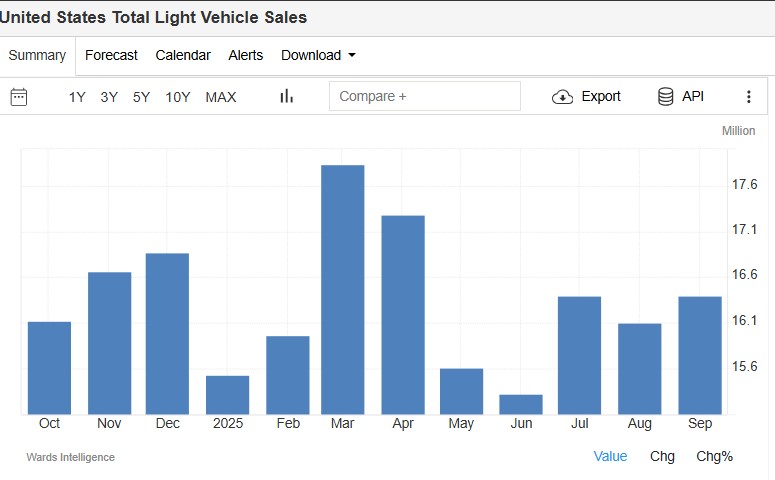Go to the Calendar tab
This screenshot has height=480, width=775.
coord(183,56)
